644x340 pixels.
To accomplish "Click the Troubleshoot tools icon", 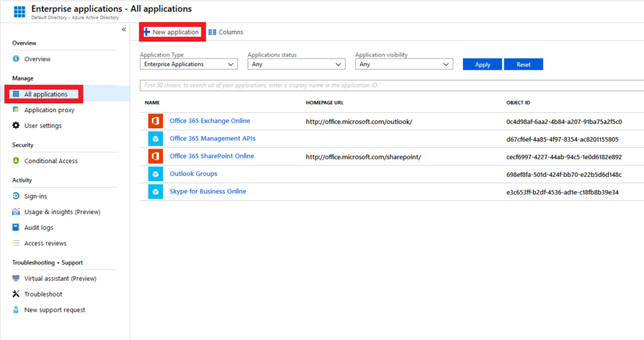I will (16, 294).
